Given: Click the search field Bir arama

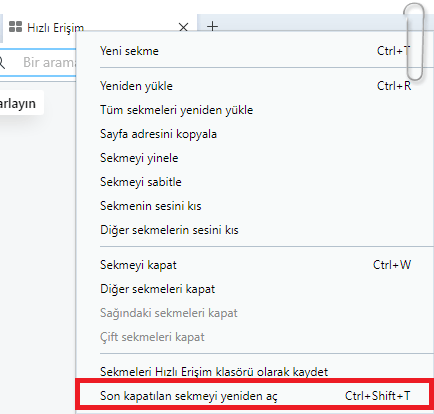Looking at the screenshot, I should pos(39,62).
